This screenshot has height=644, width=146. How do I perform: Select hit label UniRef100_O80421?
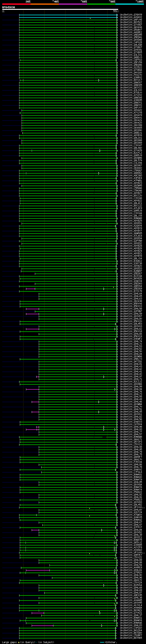click(131, 120)
